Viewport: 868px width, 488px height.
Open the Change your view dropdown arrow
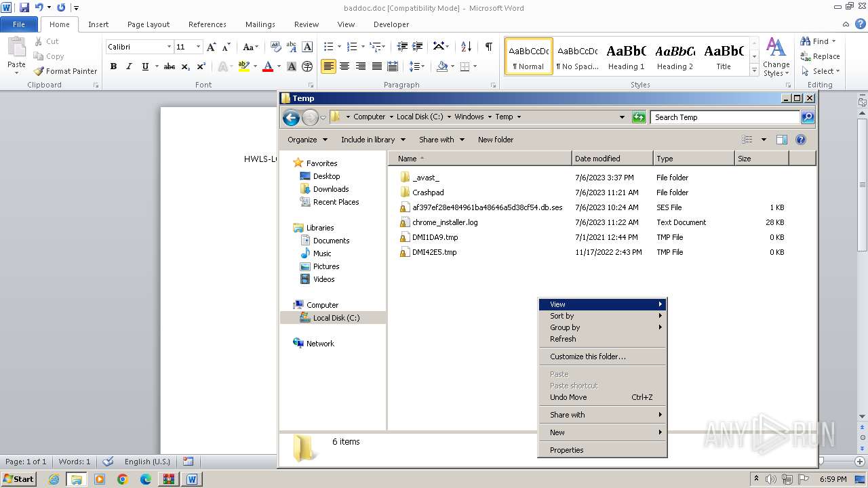point(764,140)
